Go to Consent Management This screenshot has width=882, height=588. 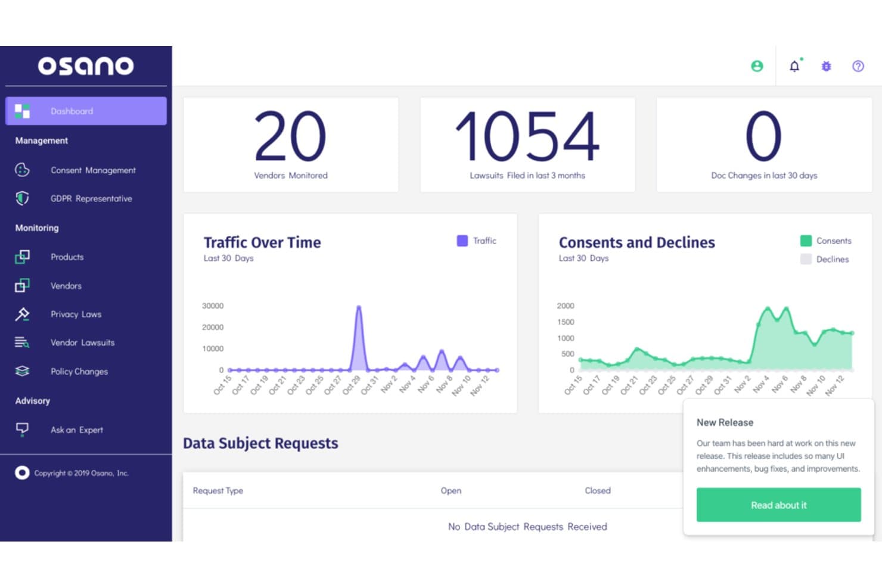point(93,170)
